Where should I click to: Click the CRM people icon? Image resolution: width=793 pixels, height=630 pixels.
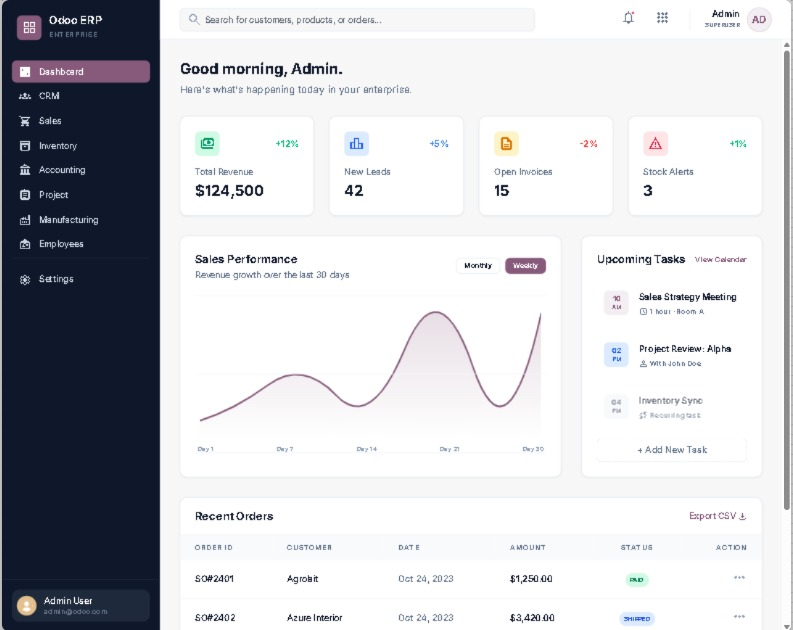click(x=25, y=96)
